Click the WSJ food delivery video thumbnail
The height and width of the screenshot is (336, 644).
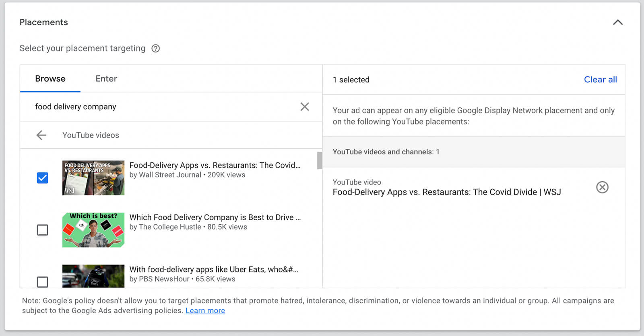(93, 178)
